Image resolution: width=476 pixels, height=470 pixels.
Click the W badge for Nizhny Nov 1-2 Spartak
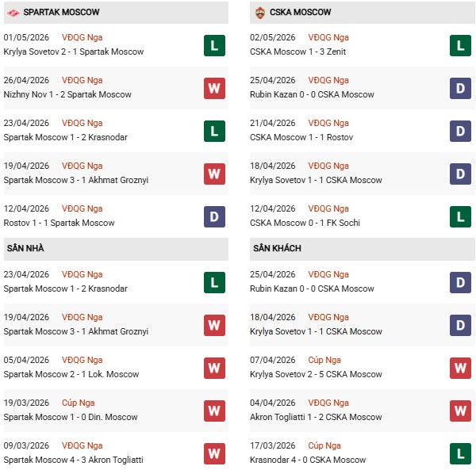coord(214,89)
